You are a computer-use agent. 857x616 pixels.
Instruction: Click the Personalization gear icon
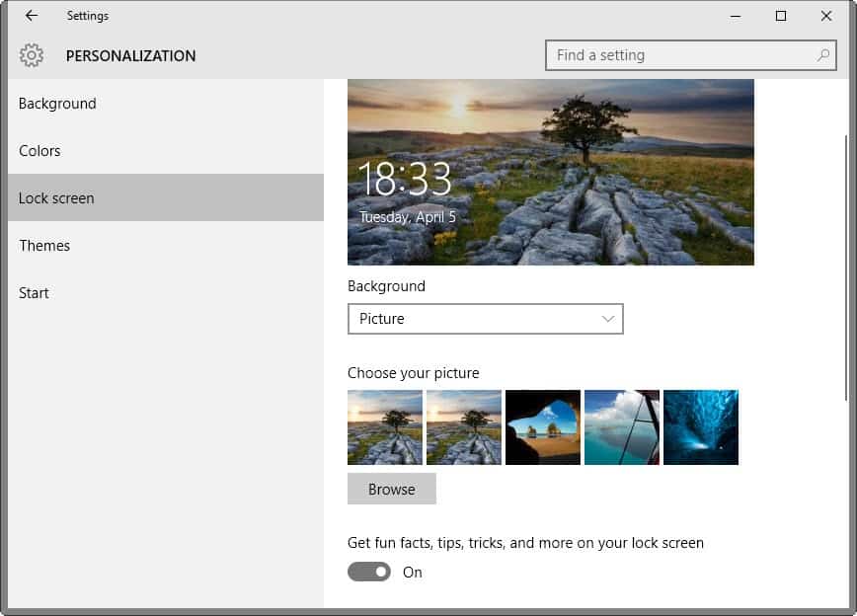[x=32, y=55]
